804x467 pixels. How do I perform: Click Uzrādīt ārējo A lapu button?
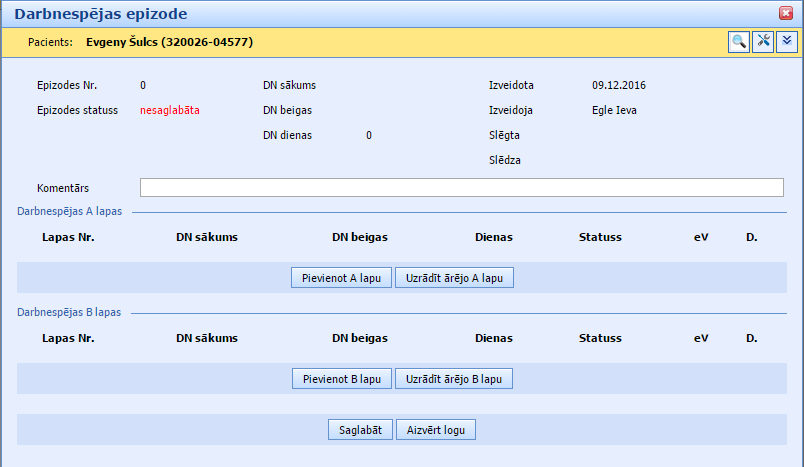(x=455, y=278)
